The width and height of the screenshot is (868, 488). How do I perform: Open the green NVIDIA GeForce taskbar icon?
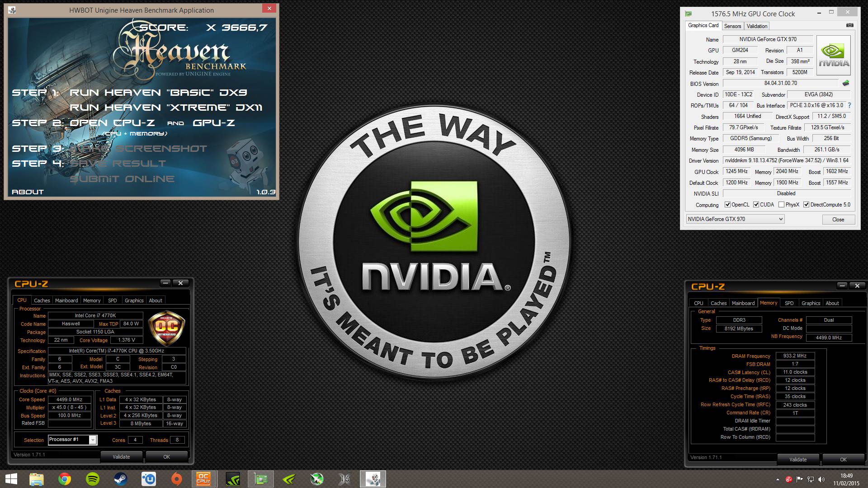pyautogui.click(x=289, y=479)
